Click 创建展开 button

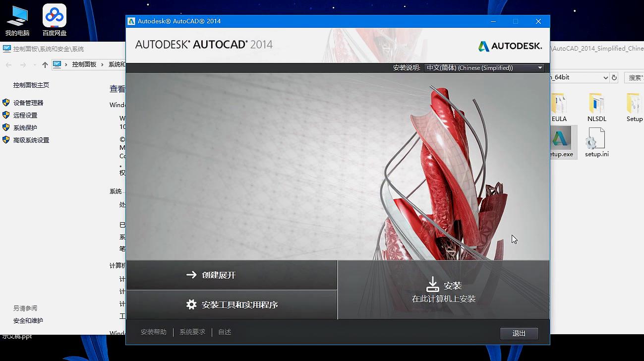point(232,275)
